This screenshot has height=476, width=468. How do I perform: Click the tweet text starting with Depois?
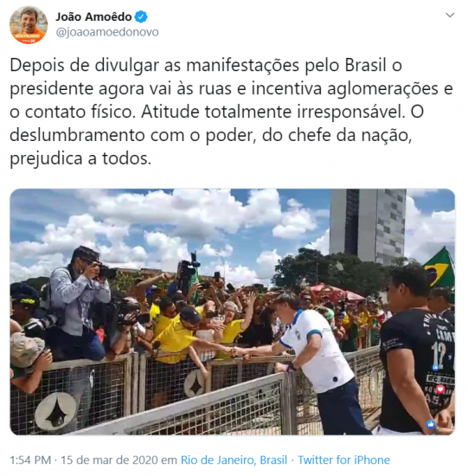tap(231, 112)
